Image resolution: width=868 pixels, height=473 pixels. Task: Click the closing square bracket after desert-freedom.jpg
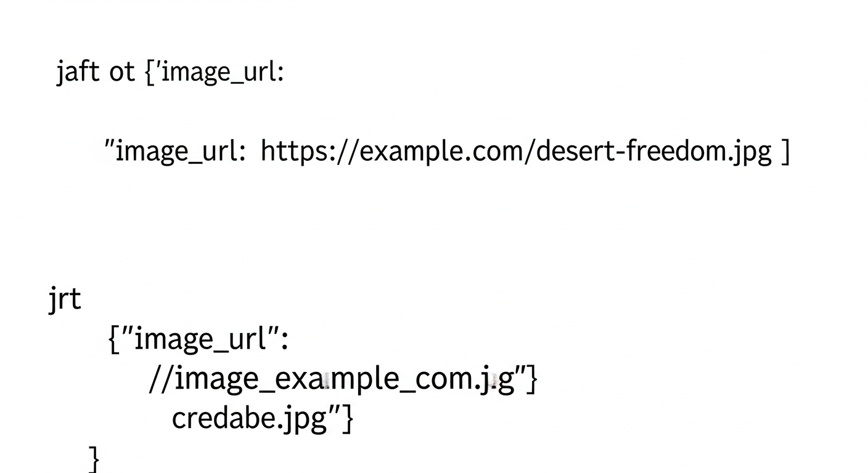(785, 152)
